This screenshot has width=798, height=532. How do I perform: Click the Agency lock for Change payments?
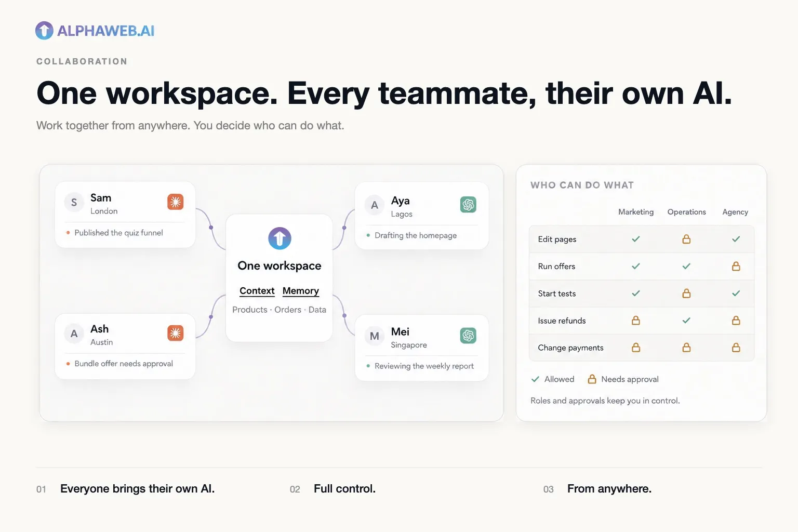pyautogui.click(x=736, y=348)
